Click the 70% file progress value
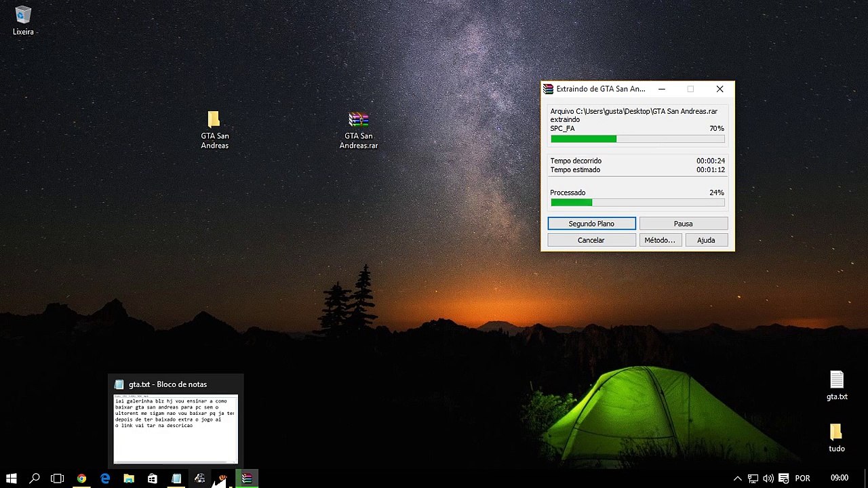Viewport: 868px width, 488px height. (x=717, y=129)
